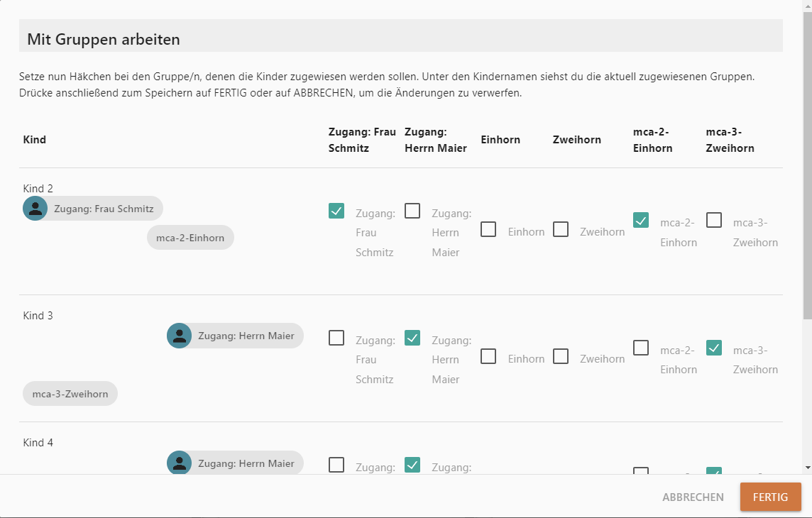812x518 pixels.
Task: Click the 'mca-3-Zweihorn' column header
Action: [x=730, y=140]
